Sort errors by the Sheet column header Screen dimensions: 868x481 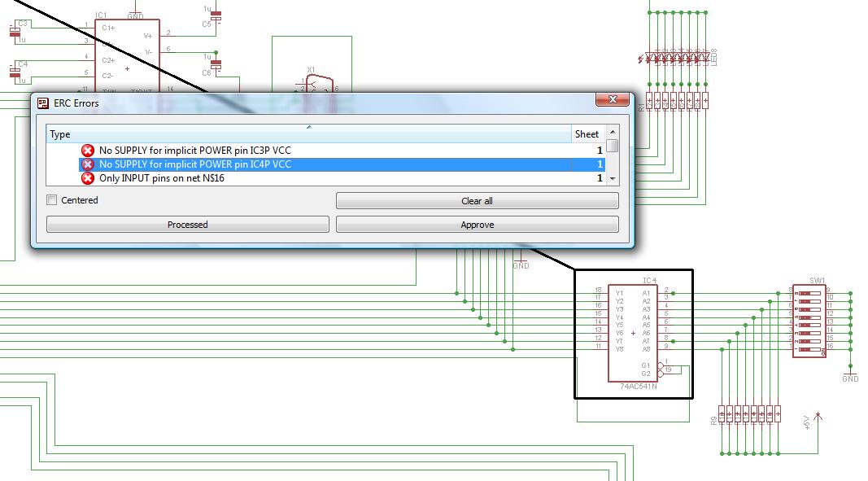pos(587,134)
